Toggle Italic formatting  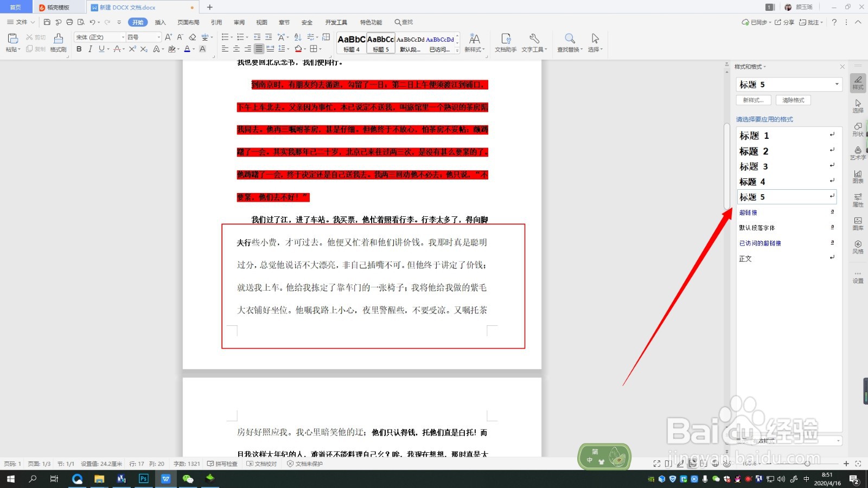[90, 49]
